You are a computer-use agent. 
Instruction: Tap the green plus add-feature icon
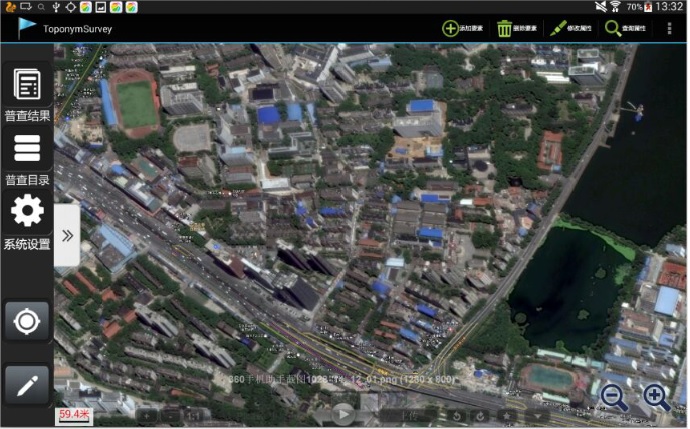pyautogui.click(x=450, y=29)
